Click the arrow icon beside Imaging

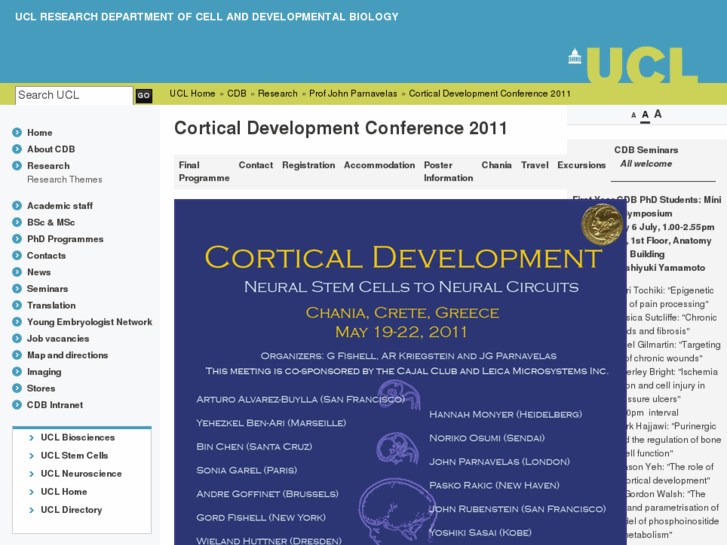17,372
